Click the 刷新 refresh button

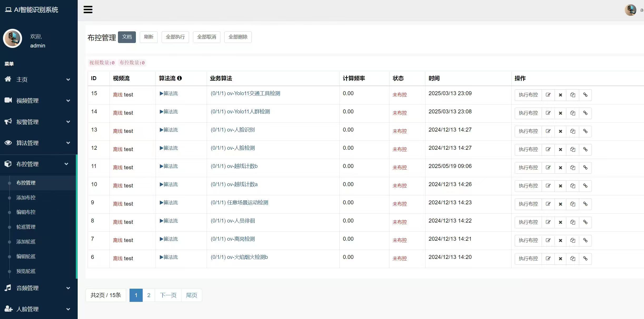pyautogui.click(x=148, y=37)
